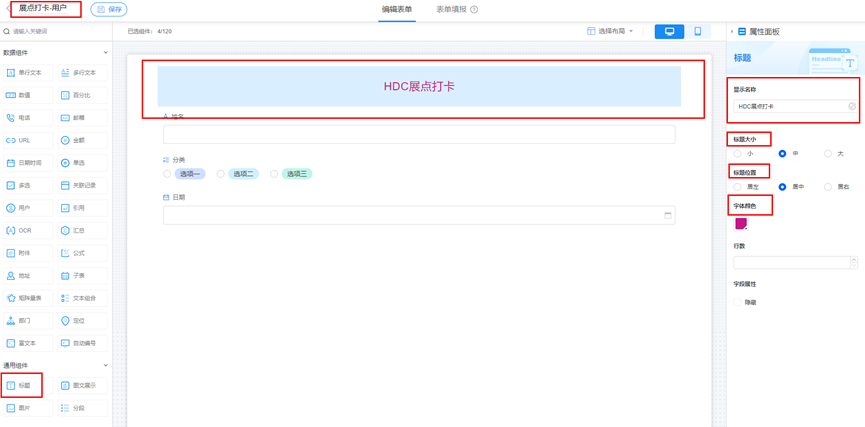Open the 表单填报 tab
865x427 pixels.
click(x=451, y=9)
